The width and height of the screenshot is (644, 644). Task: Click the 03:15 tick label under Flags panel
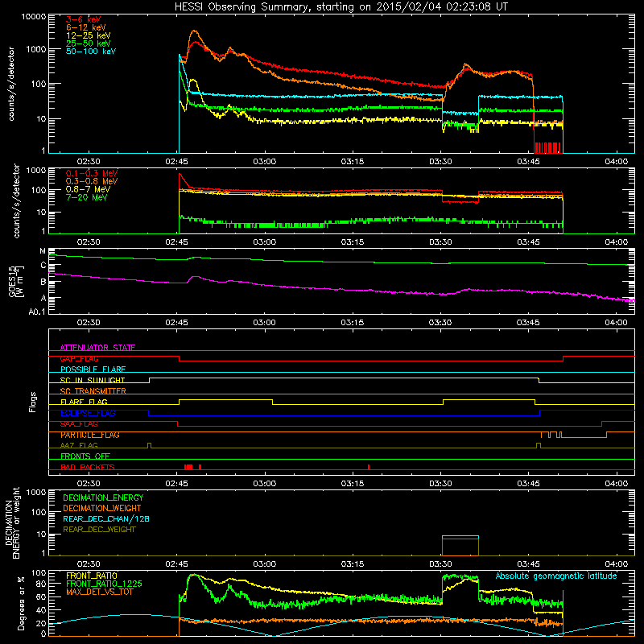click(353, 483)
